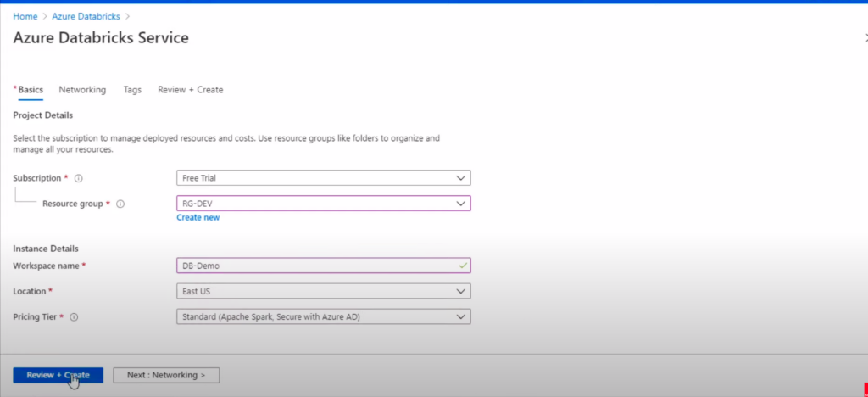Click the green checkmark in Workspace name field
868x397 pixels.
click(x=462, y=266)
